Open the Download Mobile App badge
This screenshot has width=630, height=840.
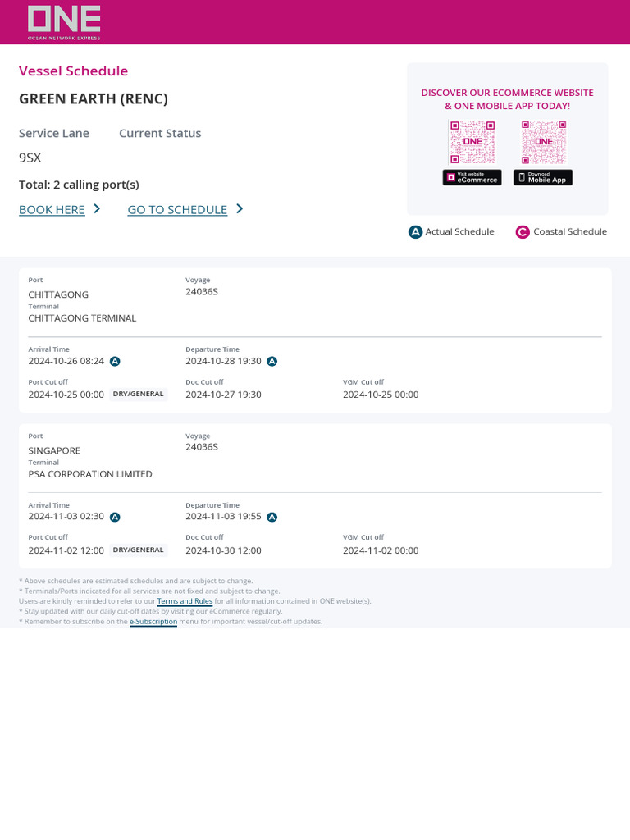click(543, 177)
